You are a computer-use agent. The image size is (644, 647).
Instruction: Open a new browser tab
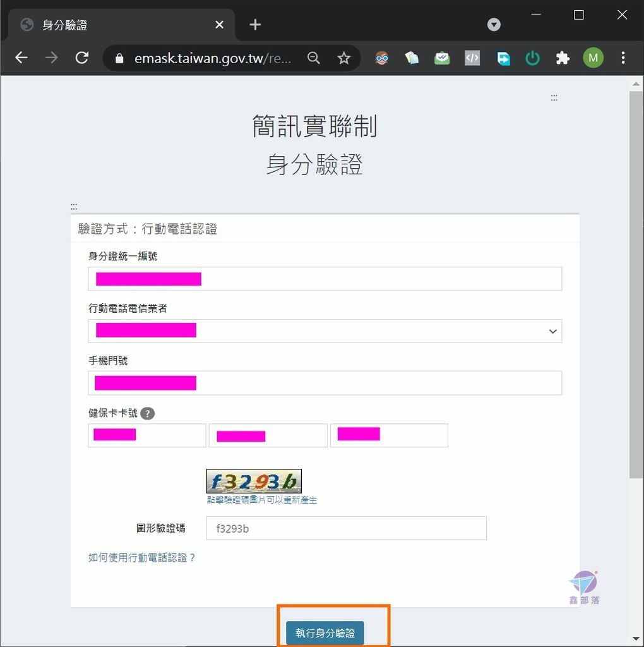pyautogui.click(x=255, y=25)
